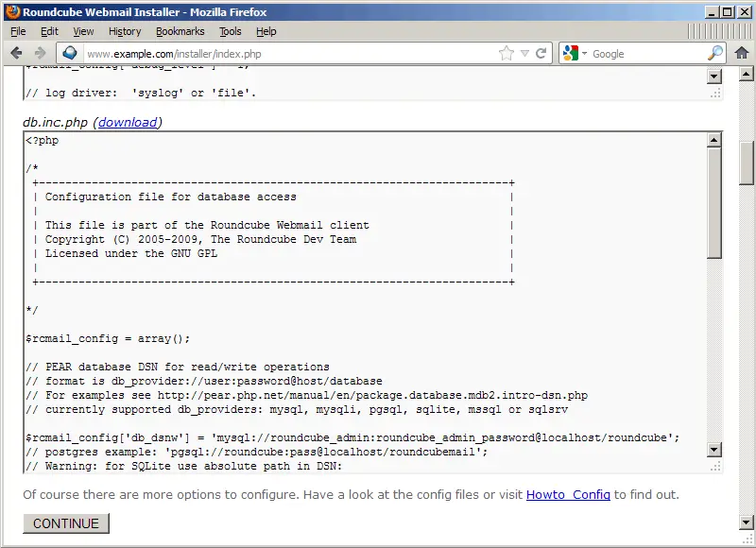Click page scrollbar up arrow
Image resolution: width=756 pixels, height=548 pixels.
pos(746,74)
